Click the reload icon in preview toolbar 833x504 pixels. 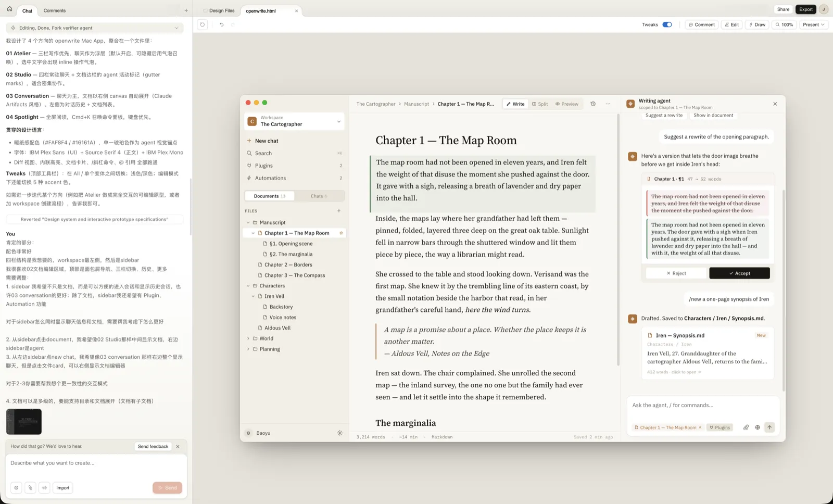[x=203, y=24]
